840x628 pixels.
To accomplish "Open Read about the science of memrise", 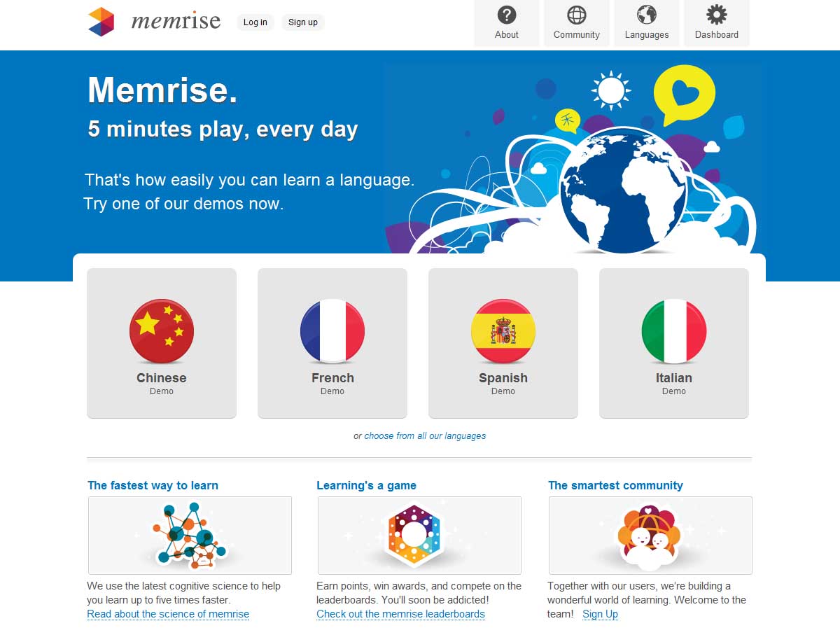I will (x=168, y=614).
